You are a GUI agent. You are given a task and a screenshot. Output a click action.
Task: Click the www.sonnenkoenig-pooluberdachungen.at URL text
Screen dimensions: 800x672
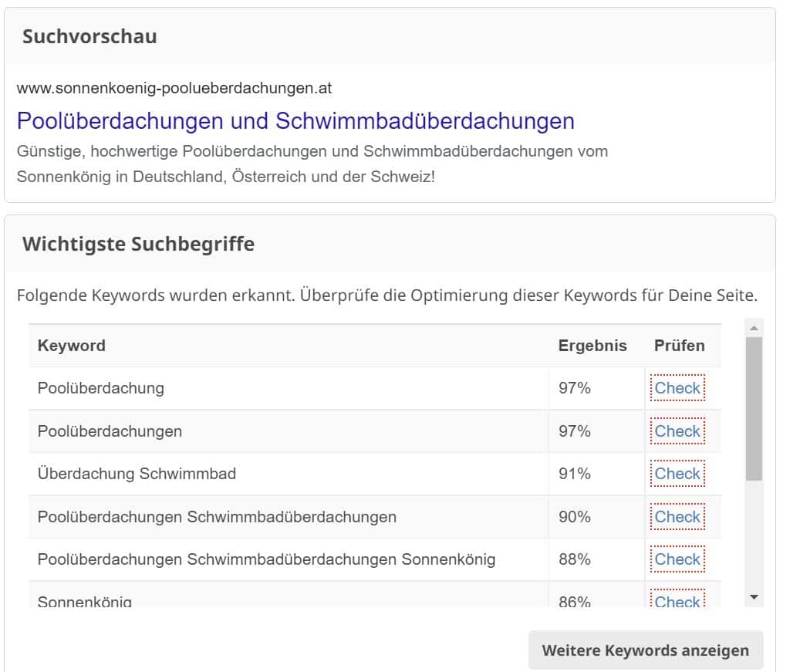point(174,88)
